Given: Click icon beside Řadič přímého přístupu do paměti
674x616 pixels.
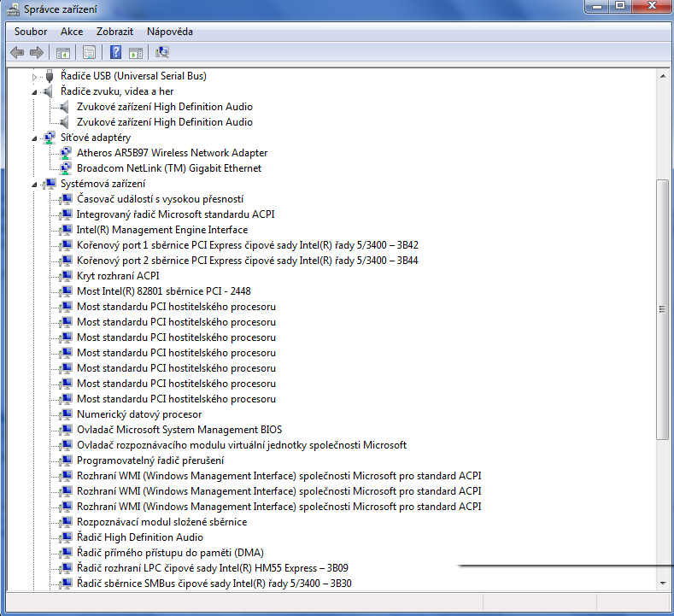Looking at the screenshot, I should point(66,553).
